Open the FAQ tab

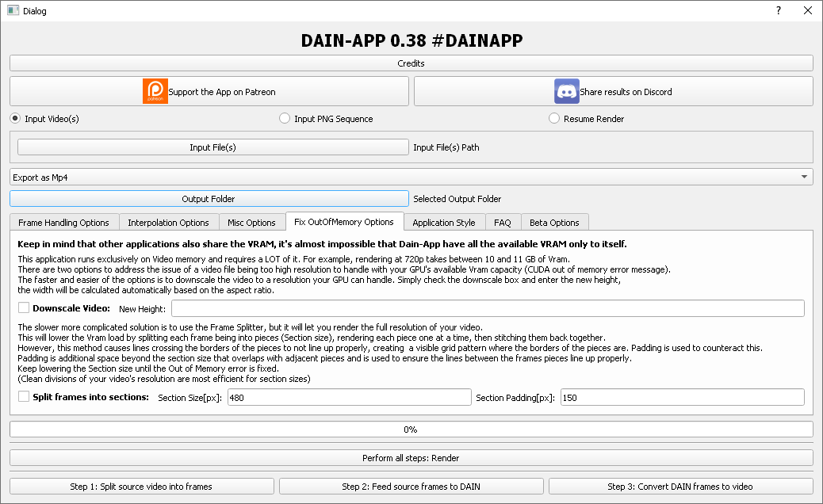tap(503, 222)
